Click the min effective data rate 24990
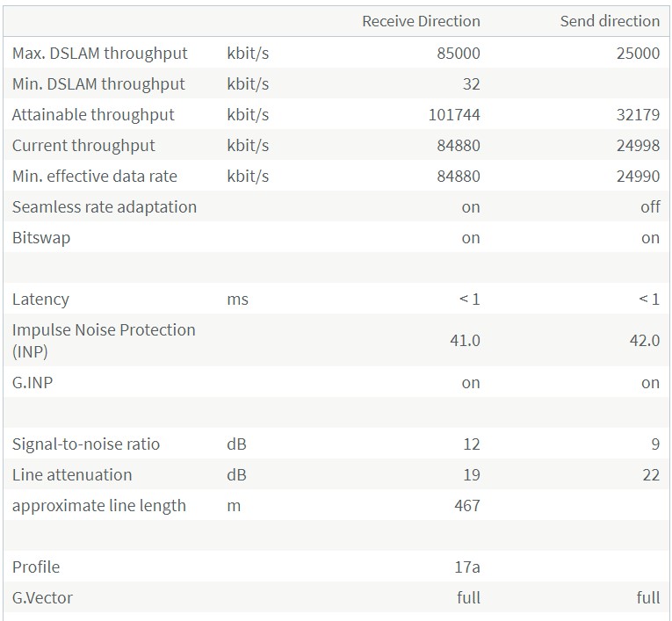The width and height of the screenshot is (672, 621). click(638, 177)
